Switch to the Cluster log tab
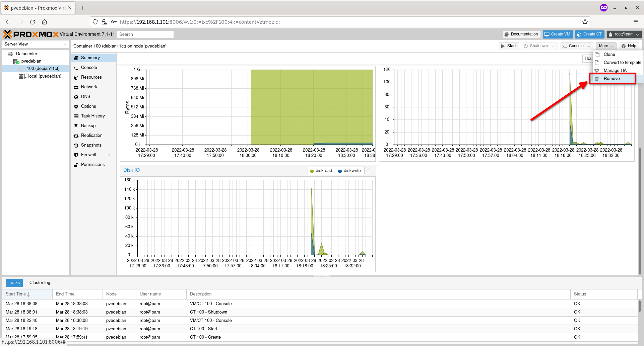The height and width of the screenshot is (346, 644). pos(40,282)
